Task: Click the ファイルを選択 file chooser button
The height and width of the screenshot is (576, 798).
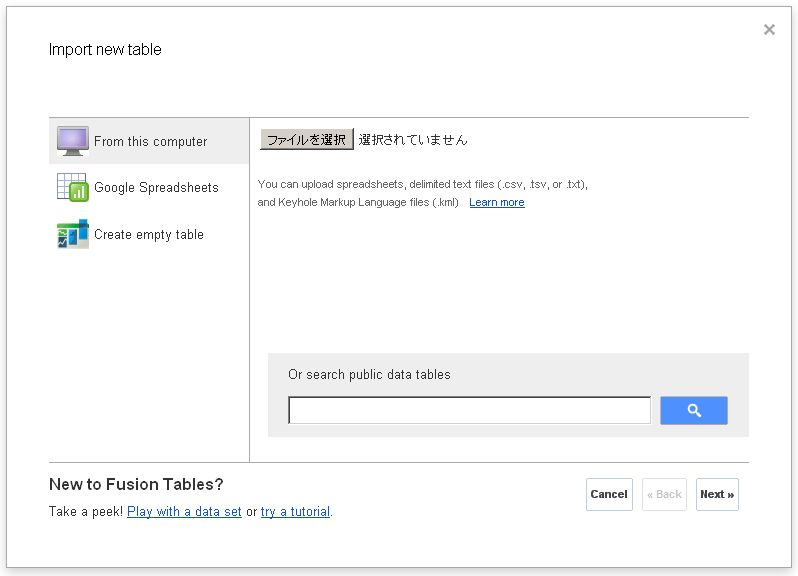Action: click(307, 140)
